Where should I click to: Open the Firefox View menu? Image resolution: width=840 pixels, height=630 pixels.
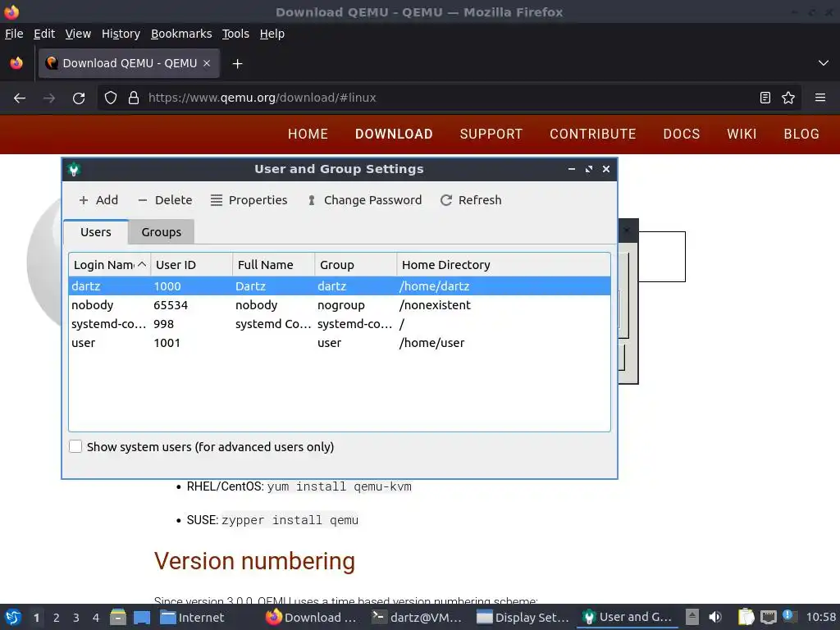coord(78,34)
